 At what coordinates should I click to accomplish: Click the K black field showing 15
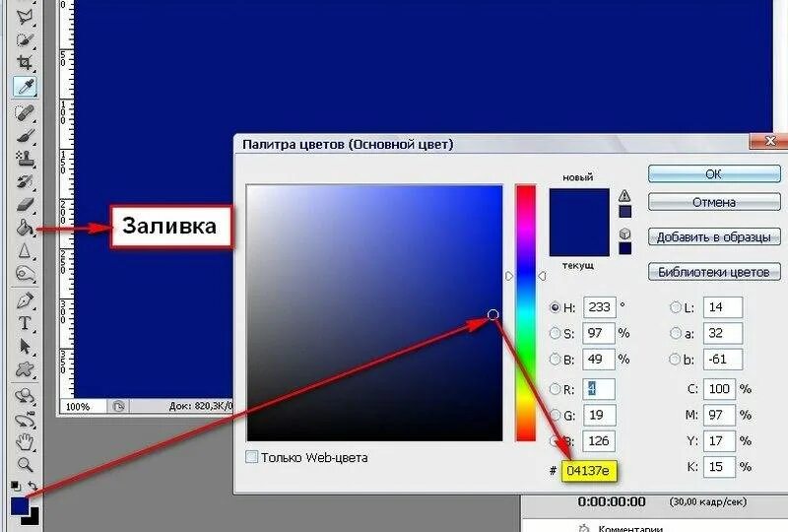pyautogui.click(x=719, y=467)
